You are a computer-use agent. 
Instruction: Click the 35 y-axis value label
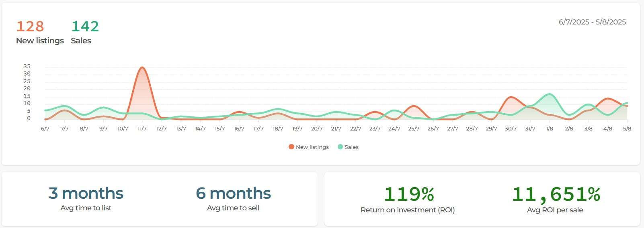point(27,66)
